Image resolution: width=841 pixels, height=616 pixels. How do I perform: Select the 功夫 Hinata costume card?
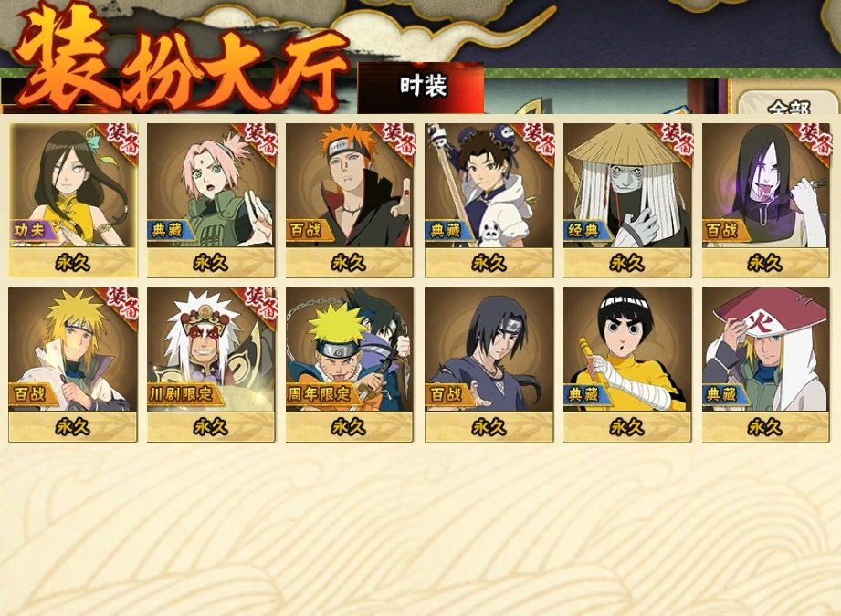[73, 200]
